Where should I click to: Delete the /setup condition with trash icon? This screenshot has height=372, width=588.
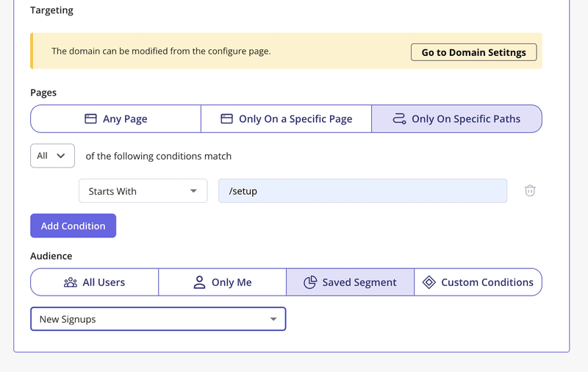[x=530, y=190]
